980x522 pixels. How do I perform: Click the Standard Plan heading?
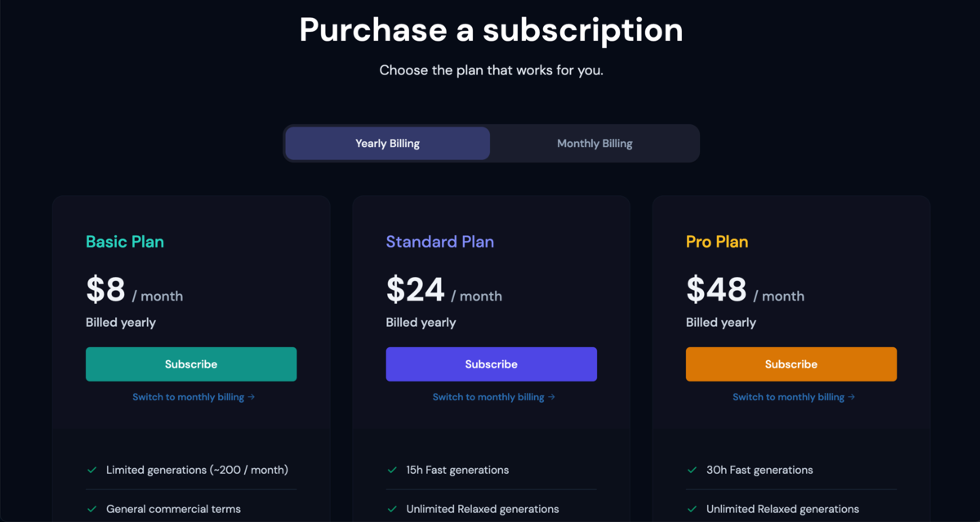point(440,242)
